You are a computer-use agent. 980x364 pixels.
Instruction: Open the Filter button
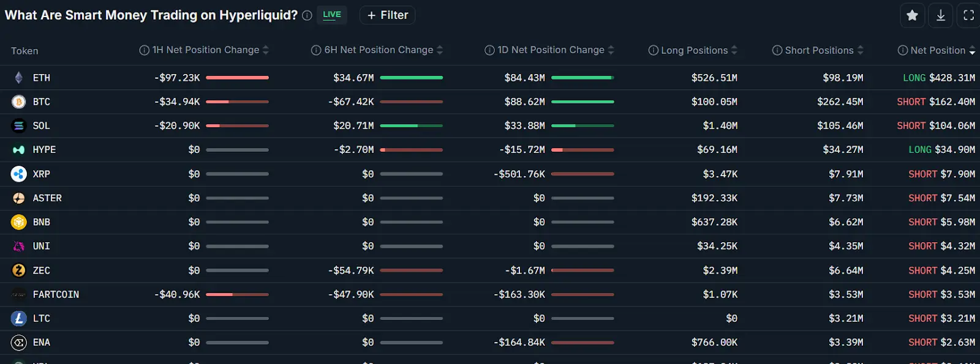pos(387,15)
